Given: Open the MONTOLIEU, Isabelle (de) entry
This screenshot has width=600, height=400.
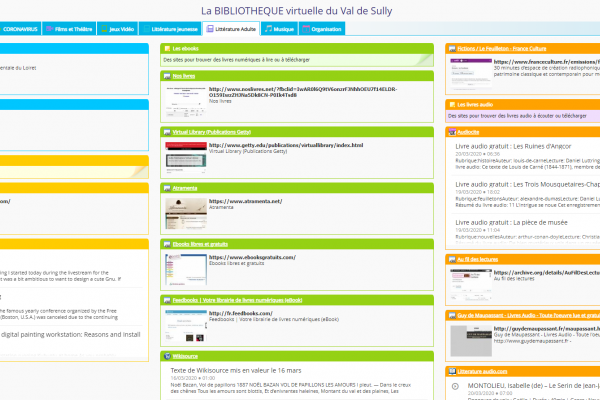Looking at the screenshot, I should click(x=534, y=386).
